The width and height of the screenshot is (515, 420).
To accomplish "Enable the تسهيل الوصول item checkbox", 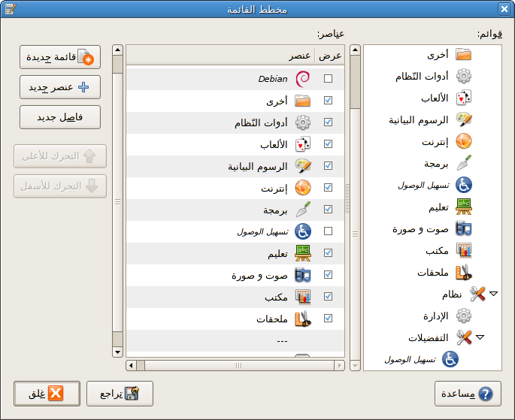I will 328,231.
